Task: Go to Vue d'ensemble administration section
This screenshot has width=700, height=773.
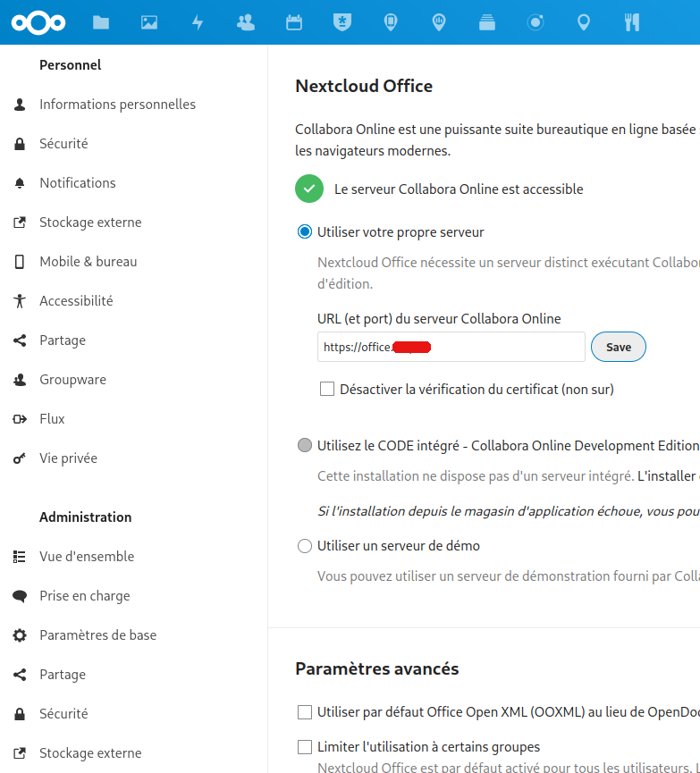Action: pos(87,557)
